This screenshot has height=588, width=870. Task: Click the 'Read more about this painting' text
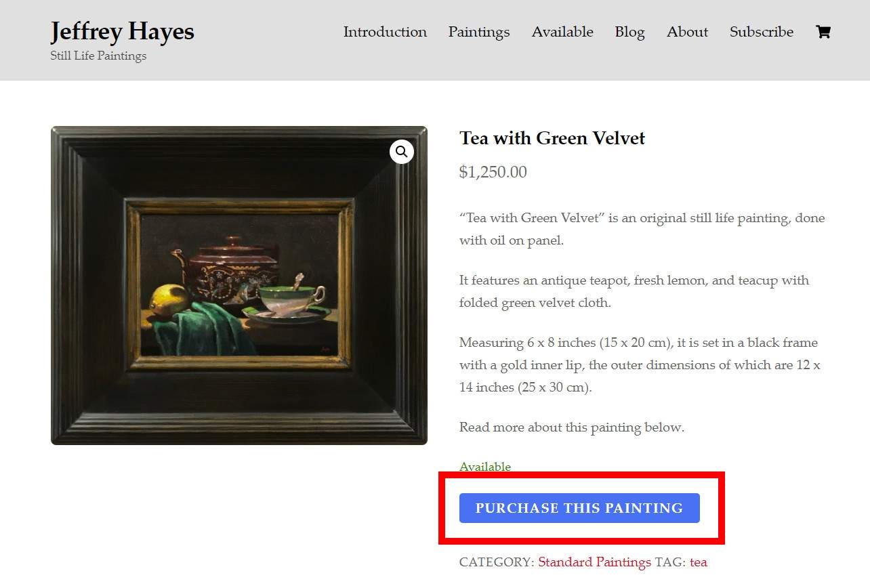(572, 427)
